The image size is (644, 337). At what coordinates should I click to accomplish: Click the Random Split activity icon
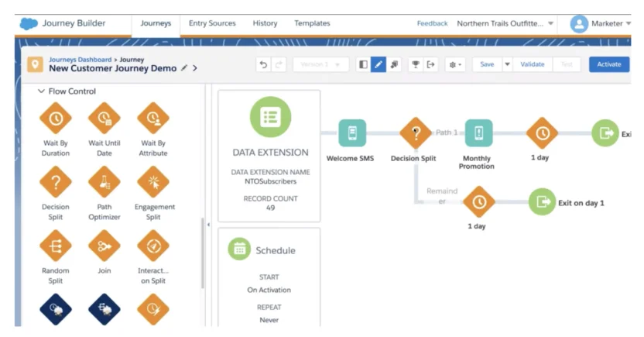[56, 246]
